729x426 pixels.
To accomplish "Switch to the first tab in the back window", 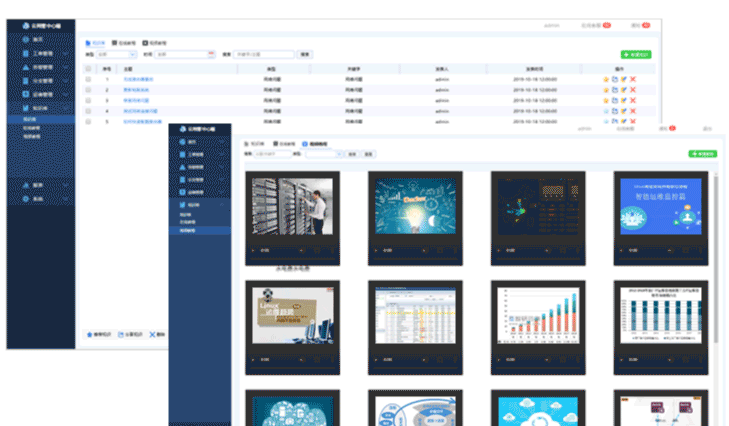I will [95, 43].
